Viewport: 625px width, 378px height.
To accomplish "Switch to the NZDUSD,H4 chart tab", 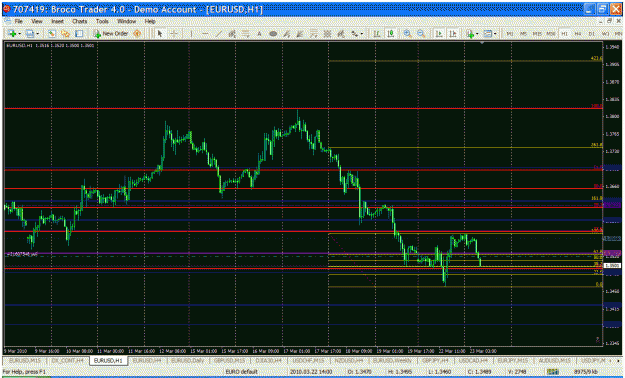I will coord(348,360).
